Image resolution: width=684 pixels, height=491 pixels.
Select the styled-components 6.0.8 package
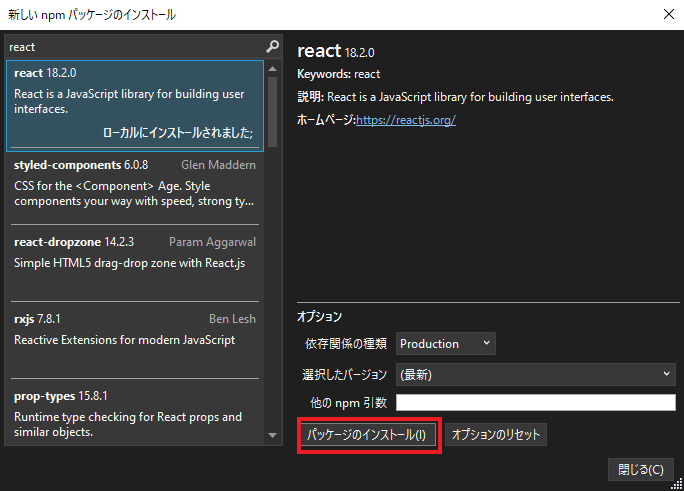tap(135, 188)
